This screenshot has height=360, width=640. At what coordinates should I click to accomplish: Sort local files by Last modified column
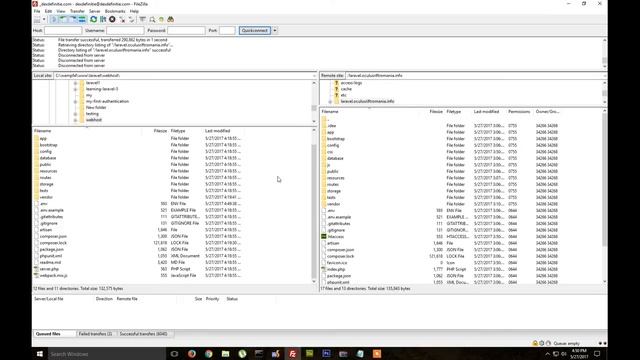218,131
